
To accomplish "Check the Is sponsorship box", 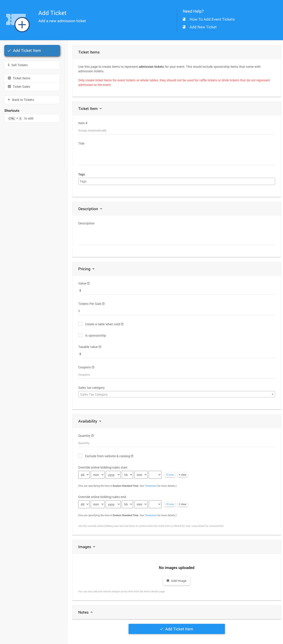I will [x=80, y=335].
